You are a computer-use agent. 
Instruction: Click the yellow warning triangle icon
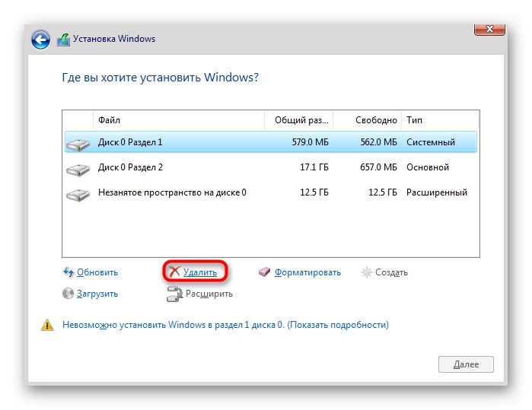point(47,325)
